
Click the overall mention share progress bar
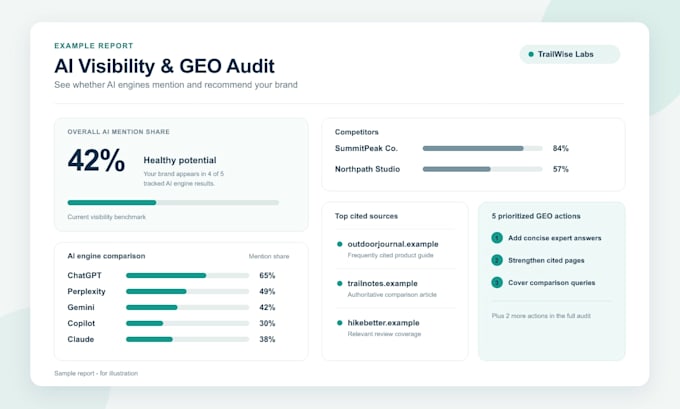pyautogui.click(x=173, y=203)
